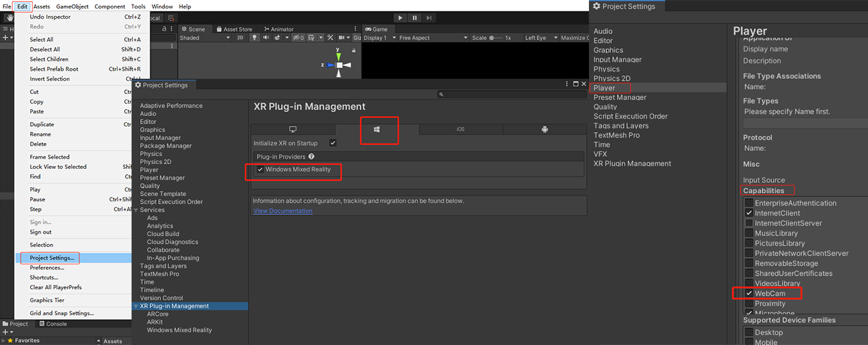The width and height of the screenshot is (868, 345).
Task: Collapse XR Plug-in Management tree section
Action: click(136, 306)
